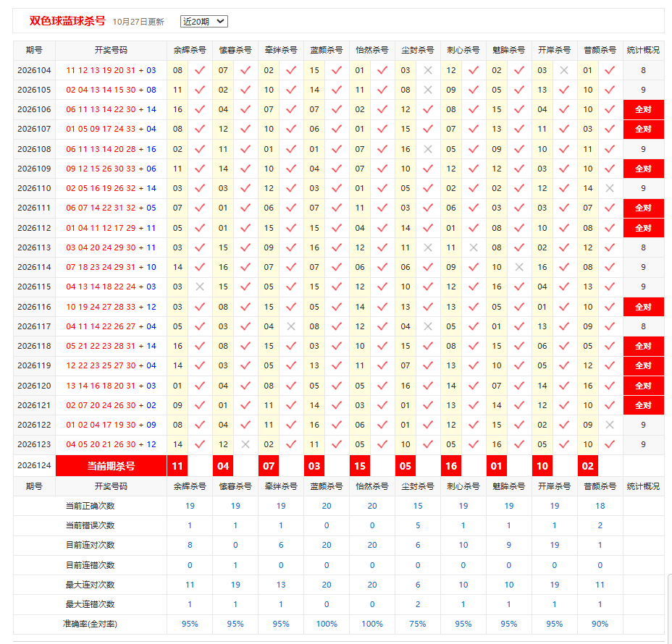The width and height of the screenshot is (672, 644).
Task: Click the 10月27日更新 update date text
Action: click(x=138, y=22)
